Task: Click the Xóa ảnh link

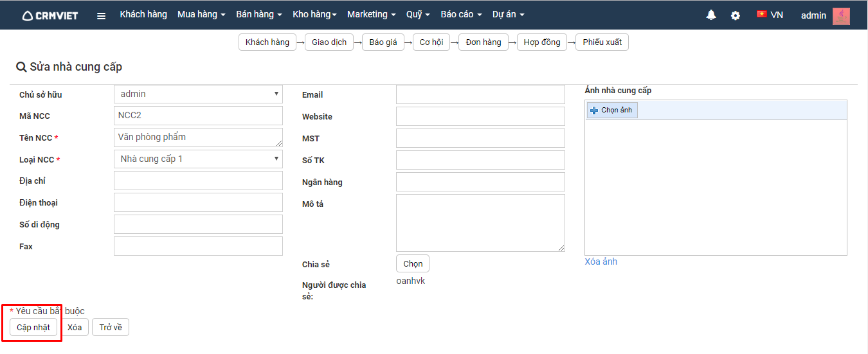Action: click(x=601, y=261)
